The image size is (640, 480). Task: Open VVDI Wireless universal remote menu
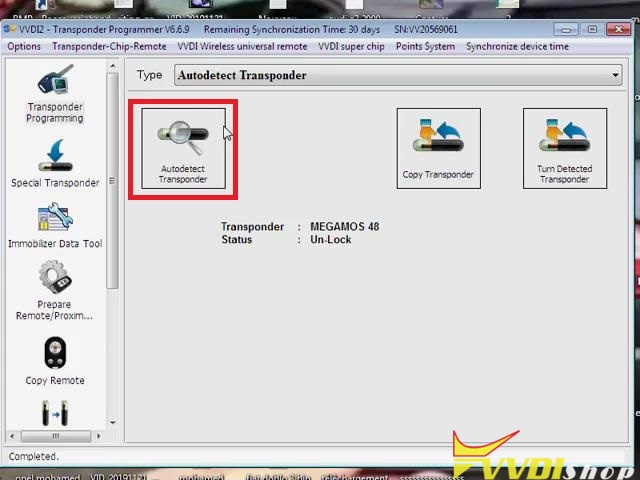tap(242, 47)
